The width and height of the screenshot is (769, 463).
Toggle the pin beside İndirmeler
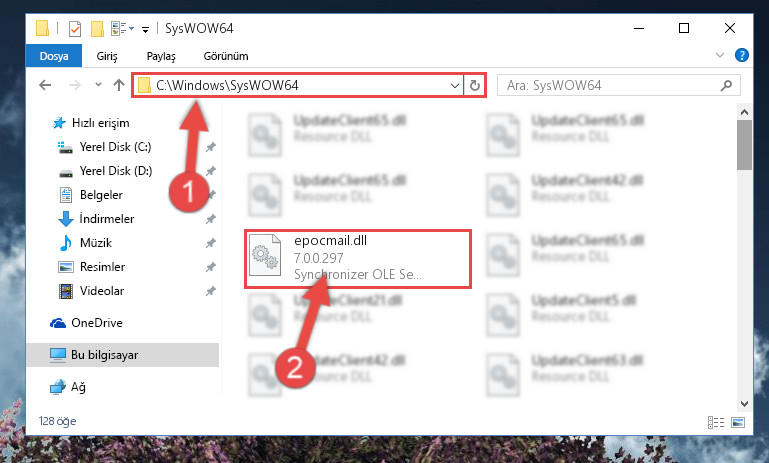tap(211, 219)
